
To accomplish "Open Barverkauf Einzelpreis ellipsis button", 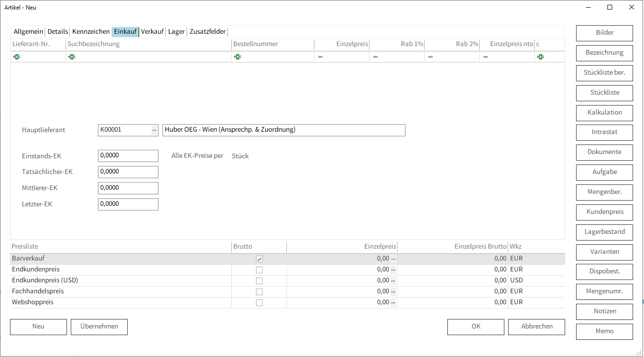I will [x=393, y=259].
